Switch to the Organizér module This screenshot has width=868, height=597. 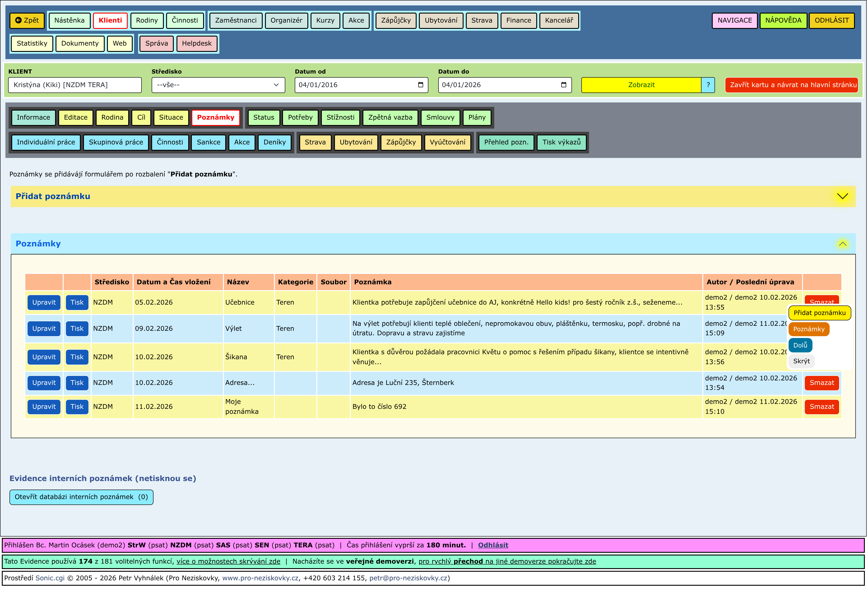[x=287, y=21]
